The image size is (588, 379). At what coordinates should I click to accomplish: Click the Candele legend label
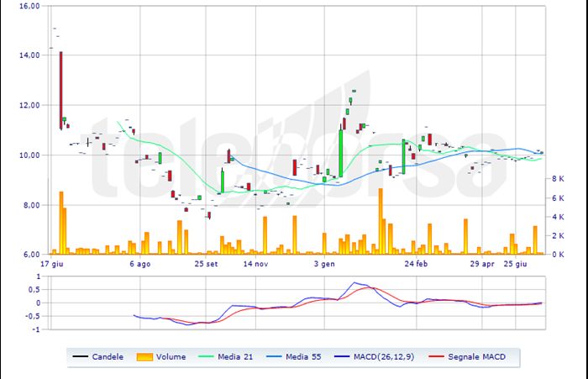pyautogui.click(x=108, y=357)
